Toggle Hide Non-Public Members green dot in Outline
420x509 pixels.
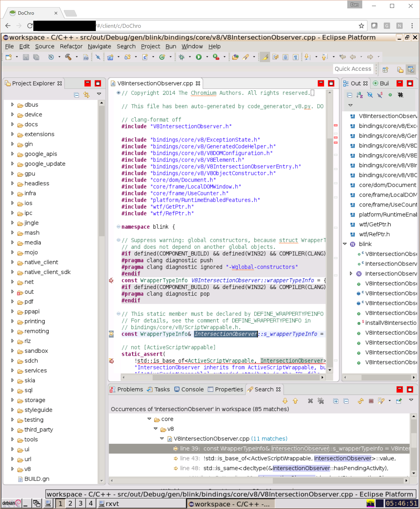point(390,95)
